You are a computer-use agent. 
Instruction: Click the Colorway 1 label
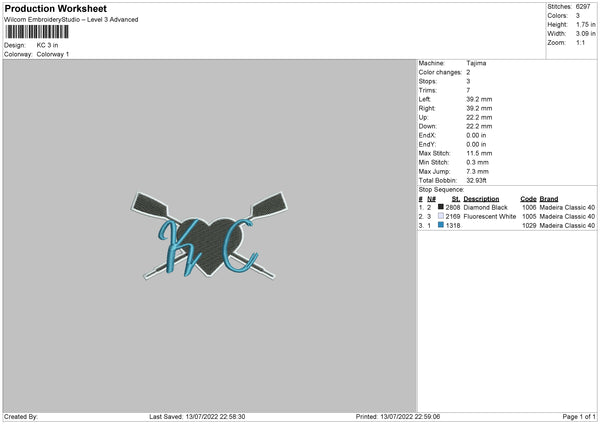(53, 54)
